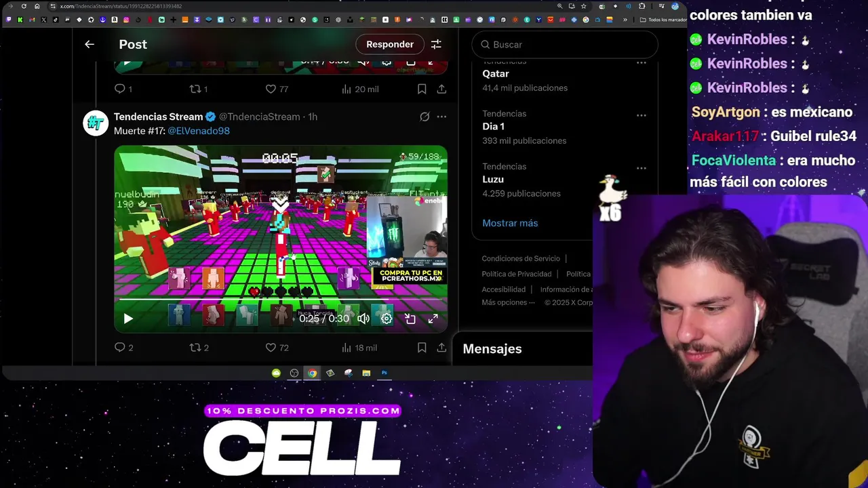This screenshot has height=488, width=868.
Task: Open Accesibilidad footer link
Action: (504, 289)
